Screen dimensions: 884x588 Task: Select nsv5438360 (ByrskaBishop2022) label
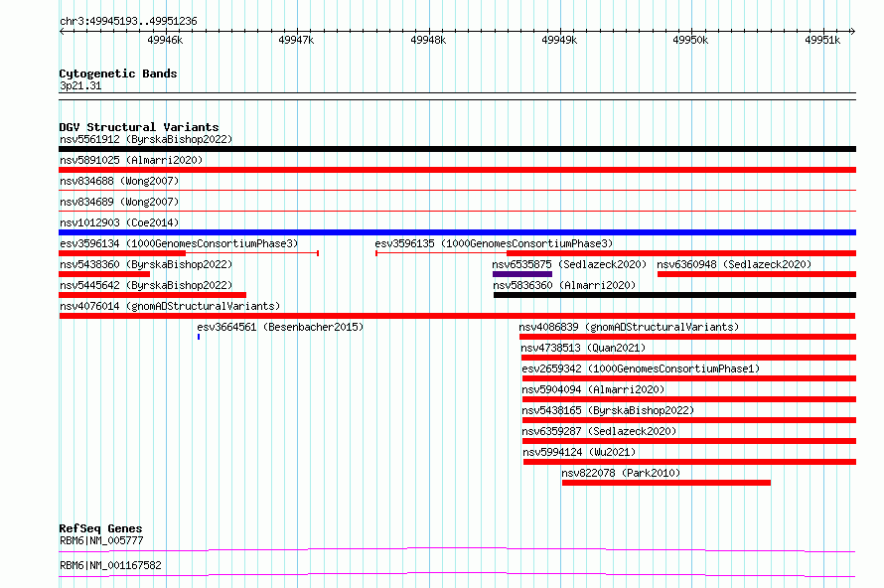click(x=146, y=264)
